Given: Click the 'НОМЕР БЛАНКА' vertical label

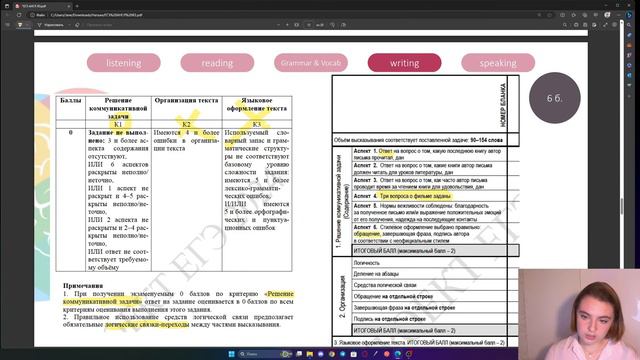Looking at the screenshot, I should (502, 105).
